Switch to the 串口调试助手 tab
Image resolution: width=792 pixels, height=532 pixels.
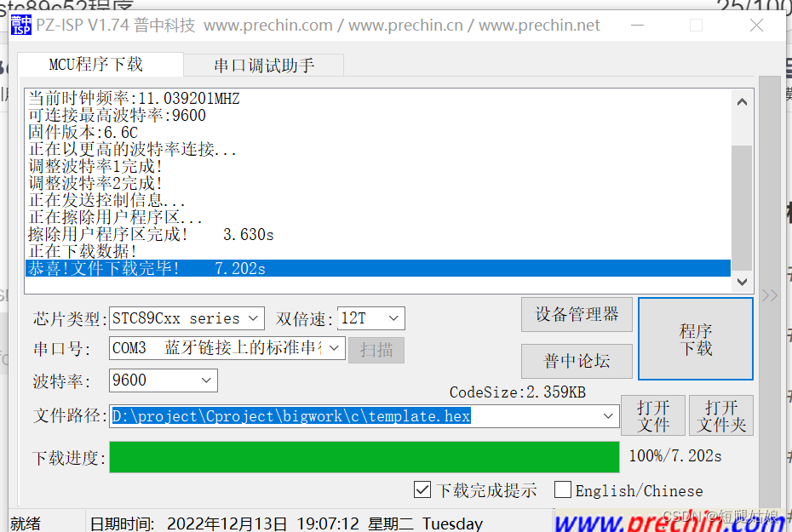click(263, 64)
